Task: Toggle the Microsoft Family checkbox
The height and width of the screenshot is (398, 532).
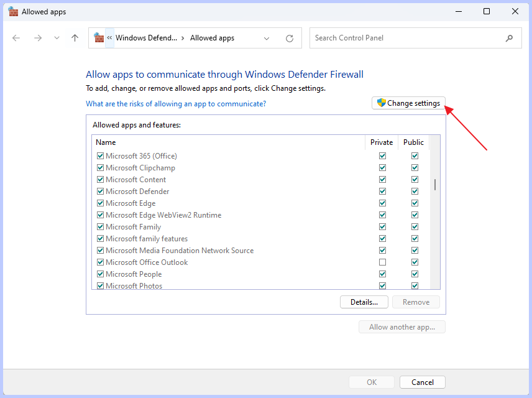Action: [x=100, y=226]
